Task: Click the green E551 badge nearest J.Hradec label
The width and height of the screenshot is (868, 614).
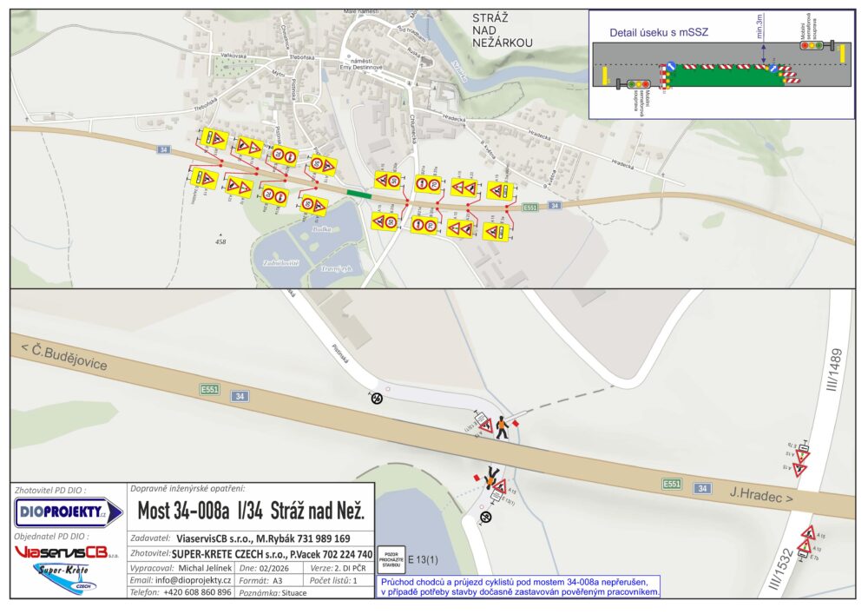Action: point(671,484)
